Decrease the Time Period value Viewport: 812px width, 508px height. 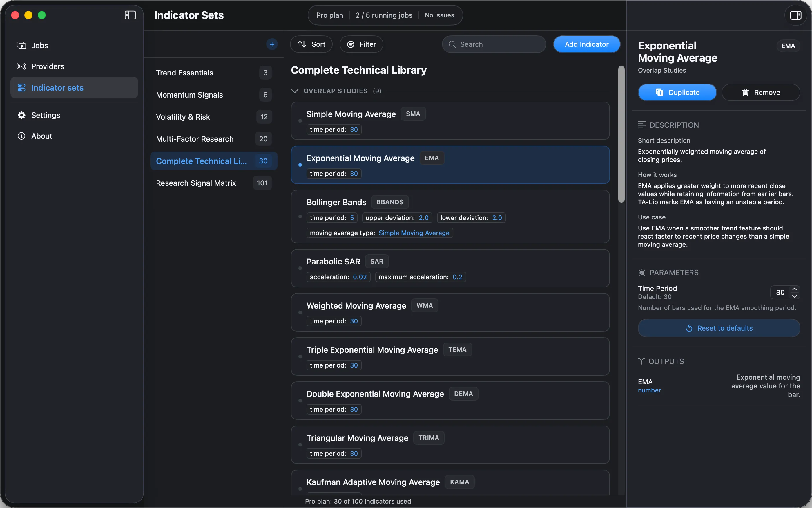(795, 296)
